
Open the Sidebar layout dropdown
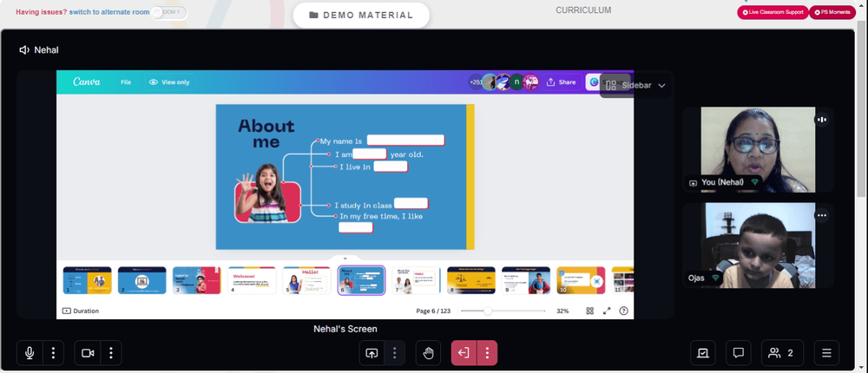pos(635,85)
